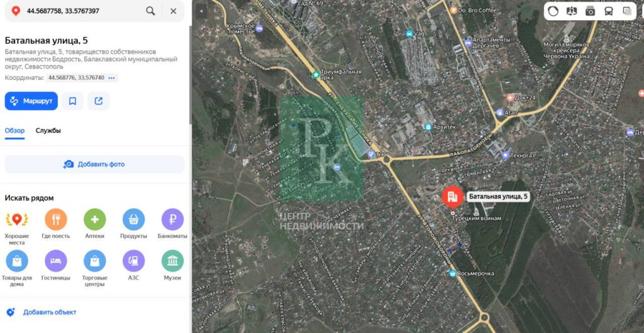Click the Добавить объект link
Image resolution: width=644 pixels, height=333 pixels.
click(49, 312)
